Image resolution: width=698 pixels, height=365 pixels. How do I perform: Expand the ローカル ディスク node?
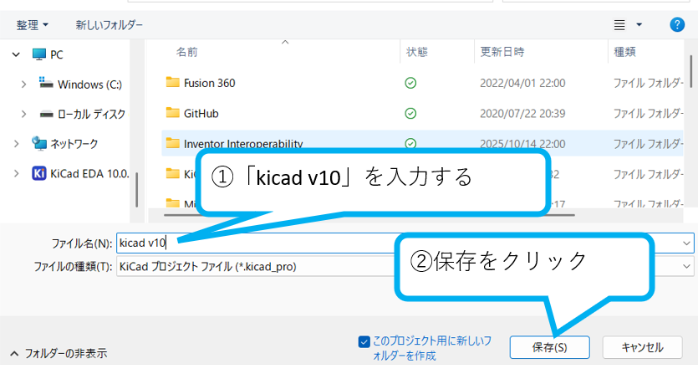tap(24, 114)
